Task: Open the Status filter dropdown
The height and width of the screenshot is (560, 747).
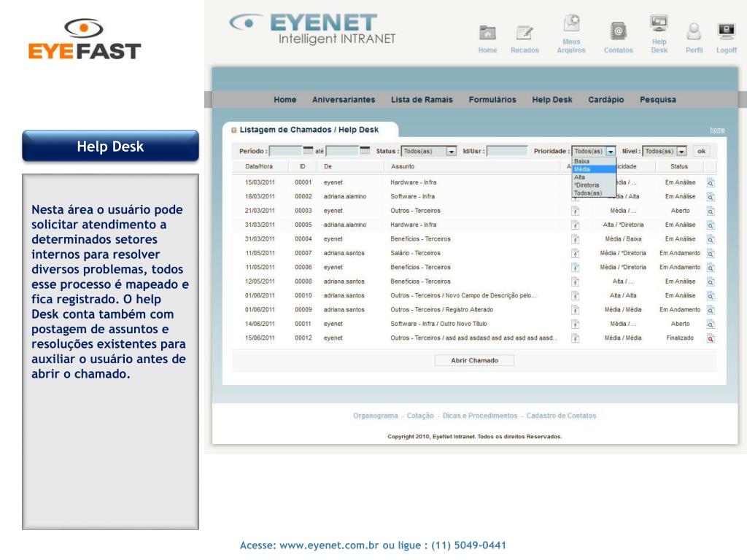Action: point(429,151)
